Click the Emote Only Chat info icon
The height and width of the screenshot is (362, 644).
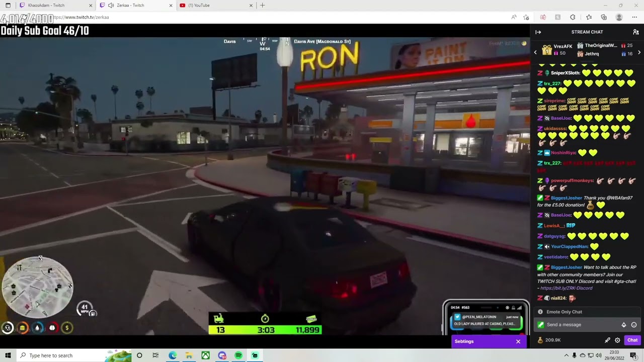coord(540,312)
